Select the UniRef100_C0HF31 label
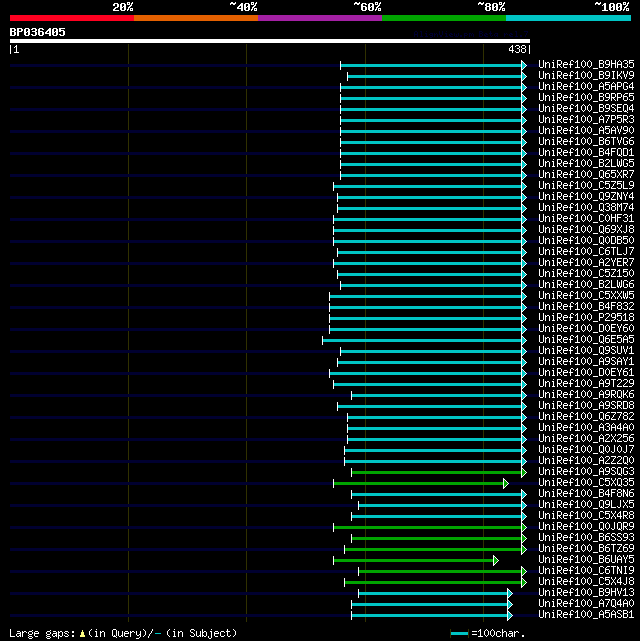The image size is (640, 641). 586,219
